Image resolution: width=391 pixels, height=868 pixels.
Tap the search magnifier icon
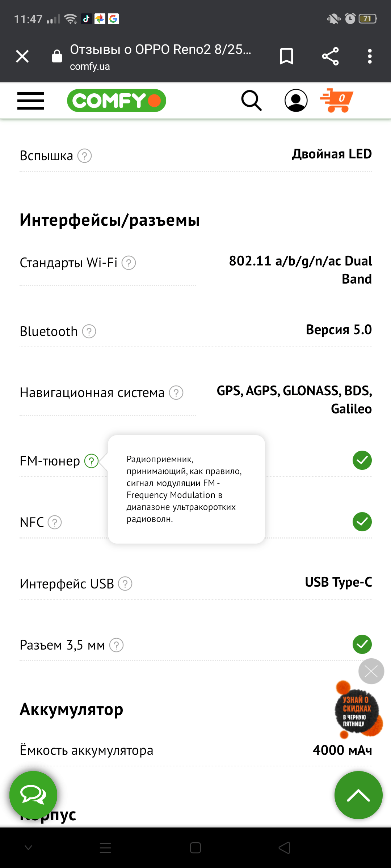click(251, 101)
